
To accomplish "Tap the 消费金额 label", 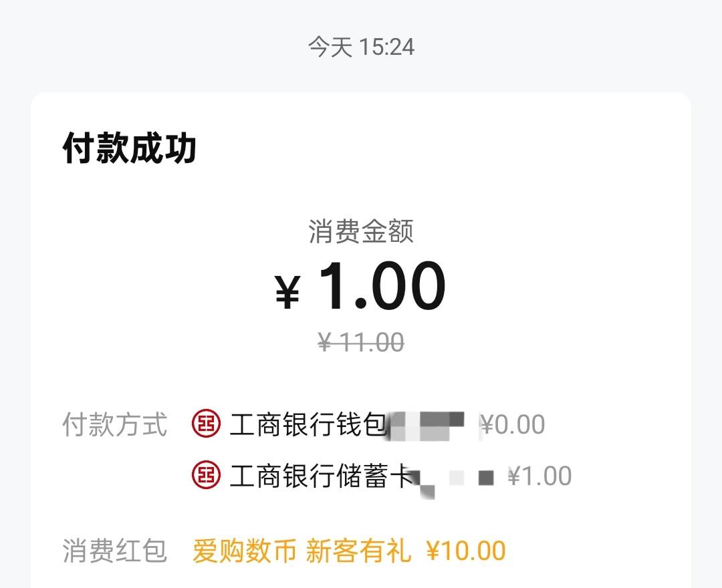I will point(361,231).
